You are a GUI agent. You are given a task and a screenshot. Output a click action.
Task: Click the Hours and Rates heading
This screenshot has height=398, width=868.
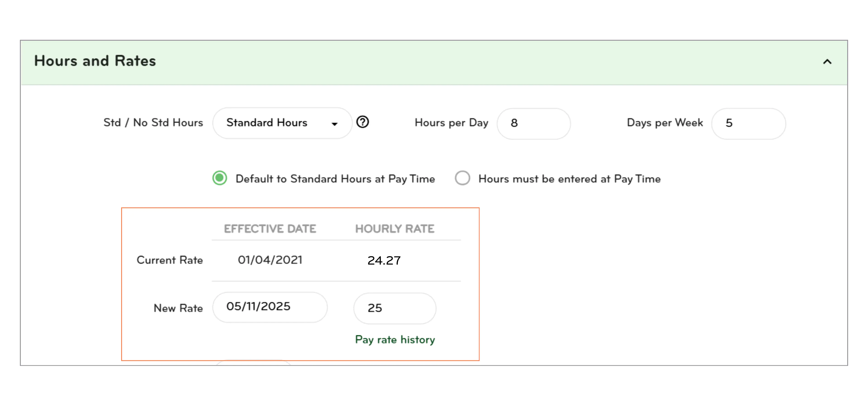(x=95, y=61)
